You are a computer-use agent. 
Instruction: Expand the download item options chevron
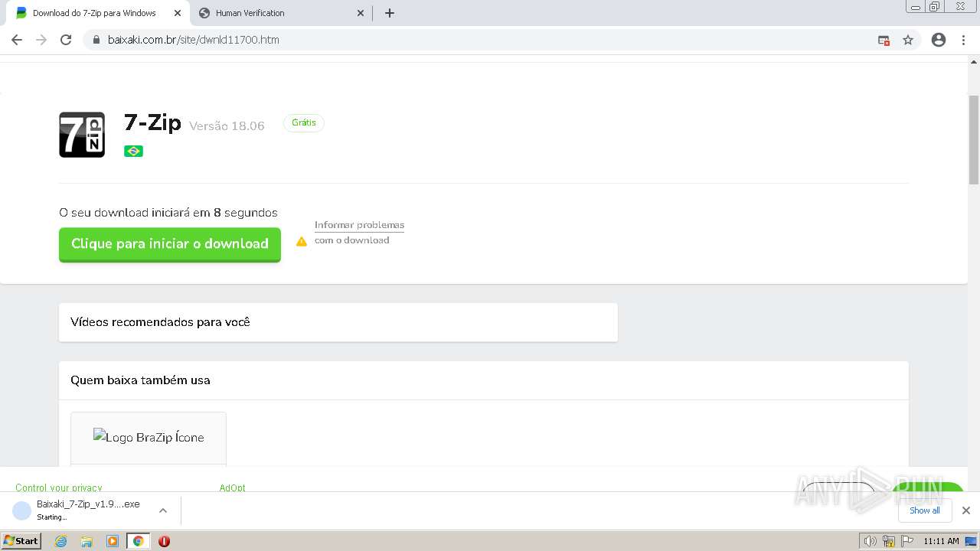(163, 510)
